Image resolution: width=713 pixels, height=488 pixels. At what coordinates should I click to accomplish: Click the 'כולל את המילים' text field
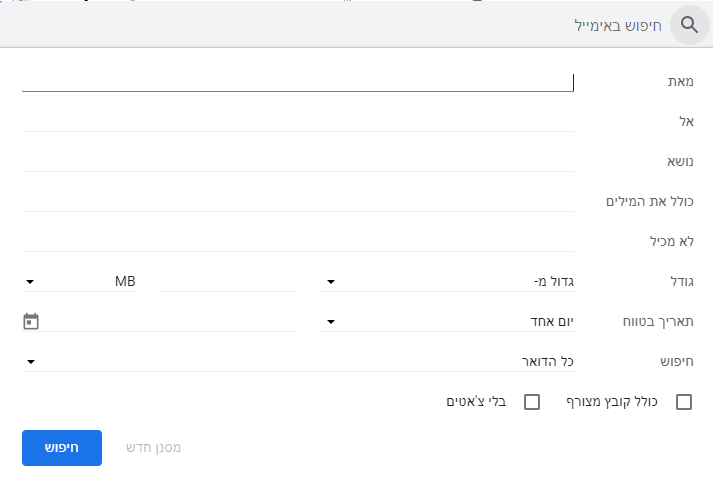point(297,201)
